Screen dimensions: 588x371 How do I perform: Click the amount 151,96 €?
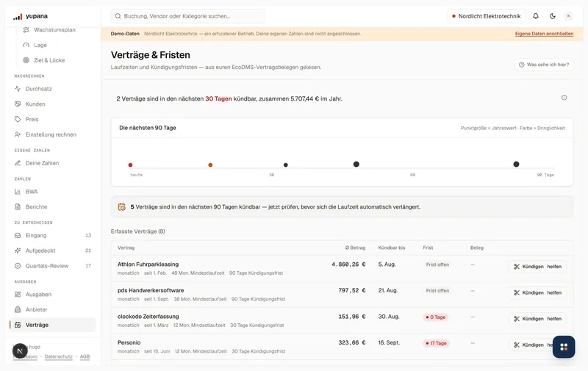[352, 317]
